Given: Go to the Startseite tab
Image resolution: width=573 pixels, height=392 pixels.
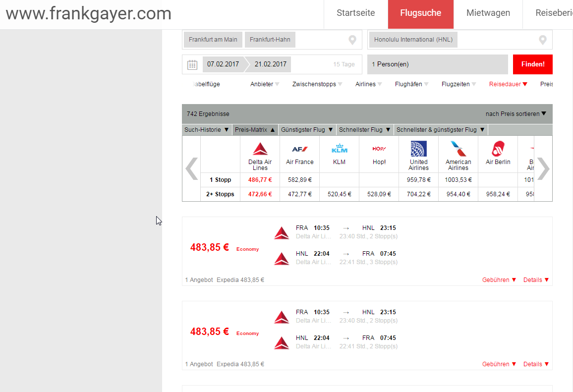Looking at the screenshot, I should 355,13.
